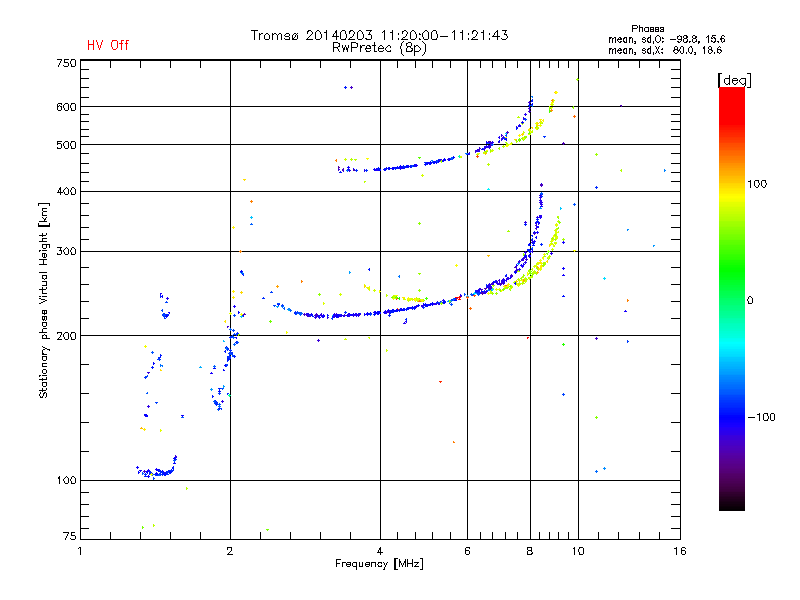
Task: Click the '10' x-axis tick label
Action: pyautogui.click(x=578, y=551)
